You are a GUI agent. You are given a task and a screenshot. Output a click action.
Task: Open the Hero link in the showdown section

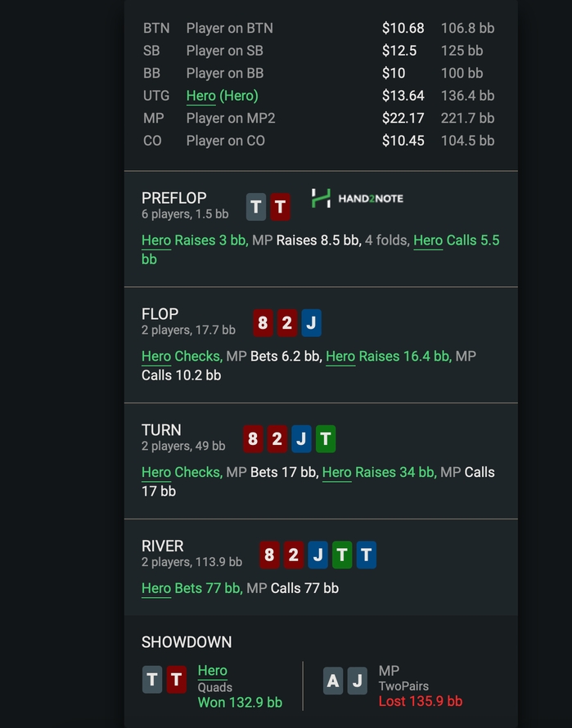click(212, 671)
